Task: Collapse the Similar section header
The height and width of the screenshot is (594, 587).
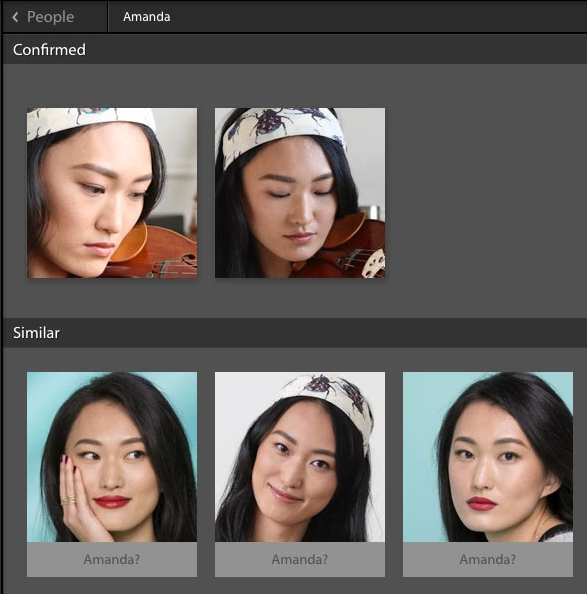Action: 295,333
